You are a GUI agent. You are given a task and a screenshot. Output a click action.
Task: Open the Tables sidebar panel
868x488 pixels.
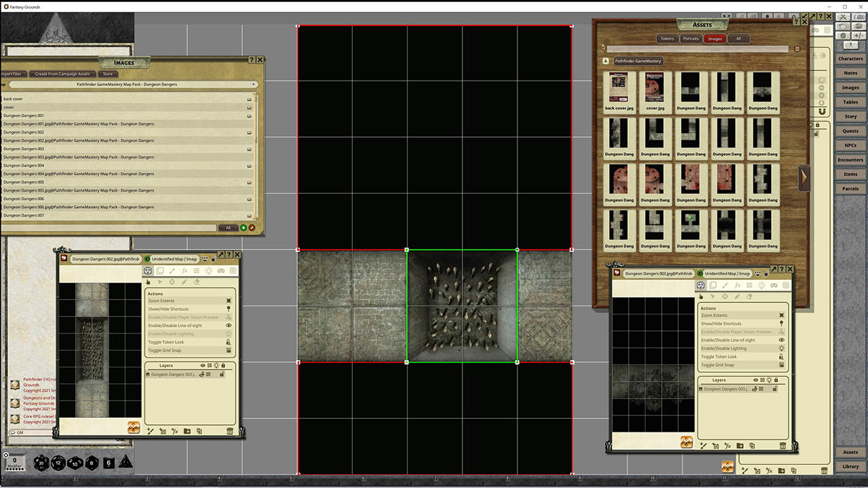pos(850,102)
